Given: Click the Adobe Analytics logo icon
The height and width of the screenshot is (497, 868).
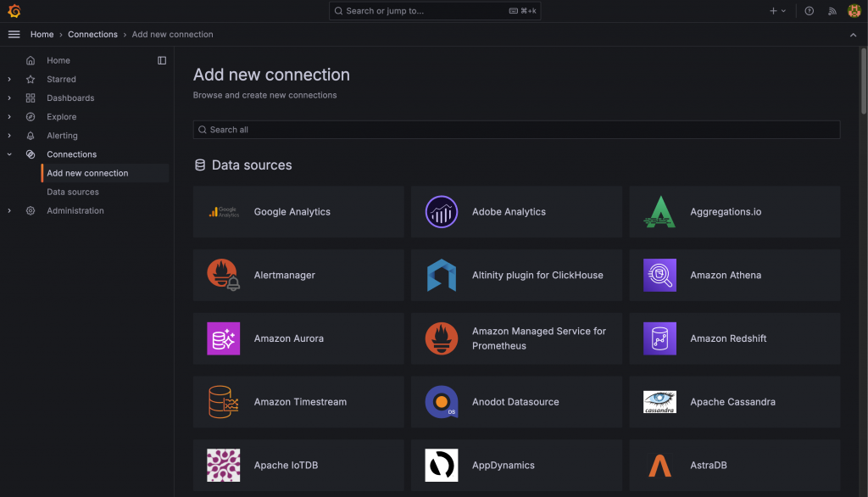Looking at the screenshot, I should (x=441, y=212).
